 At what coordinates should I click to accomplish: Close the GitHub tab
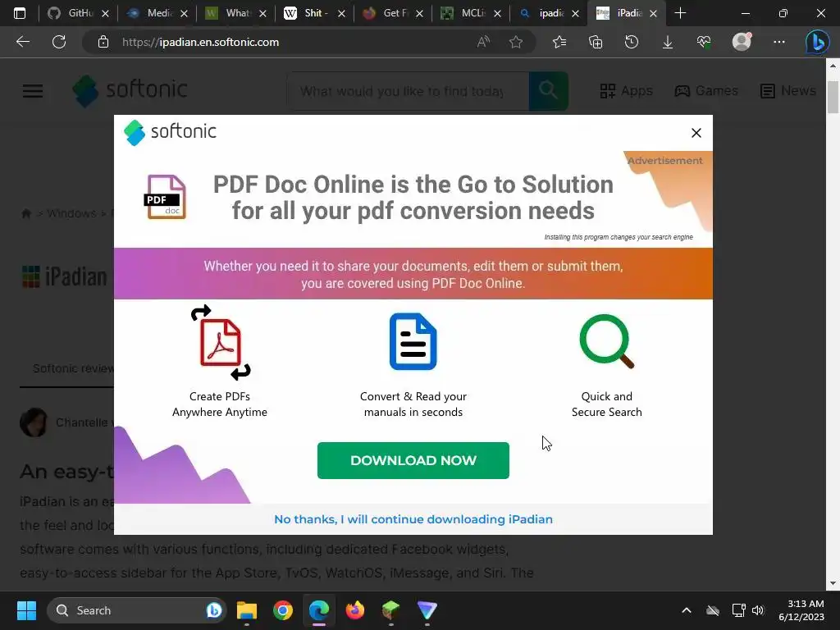(106, 13)
